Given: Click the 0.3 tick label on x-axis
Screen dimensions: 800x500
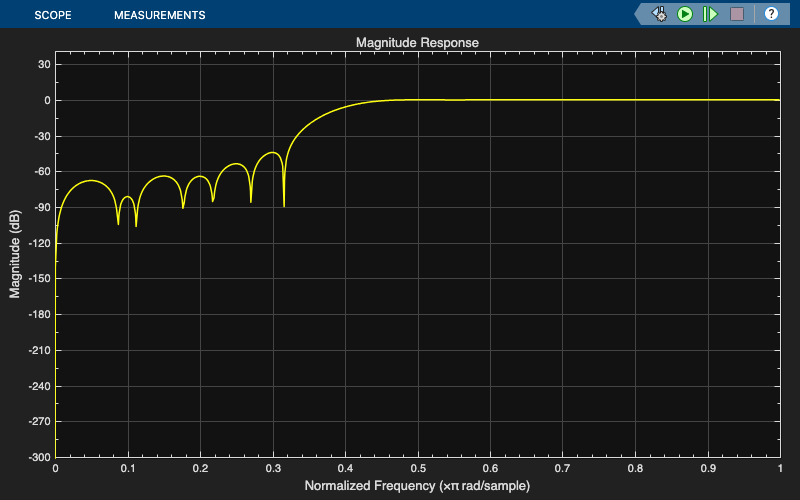Looking at the screenshot, I should (273, 468).
